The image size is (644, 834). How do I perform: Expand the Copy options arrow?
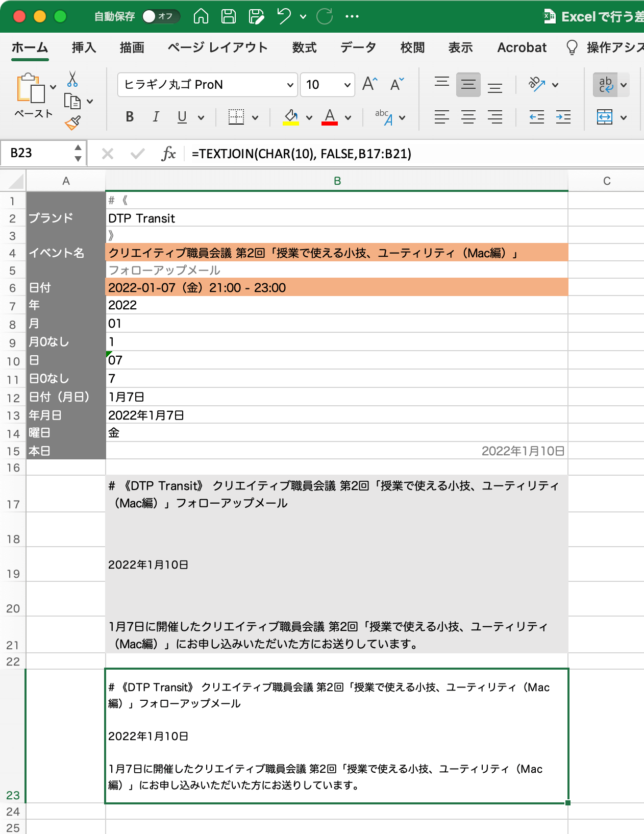(90, 102)
